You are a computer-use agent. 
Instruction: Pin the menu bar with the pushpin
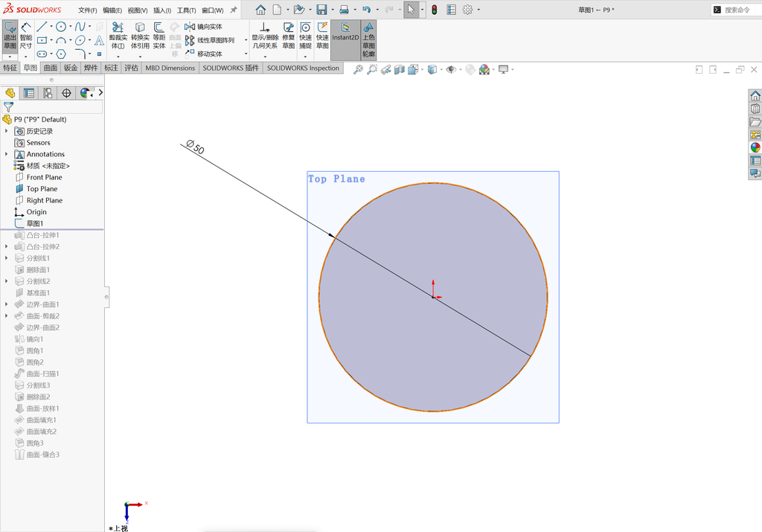[x=234, y=10]
